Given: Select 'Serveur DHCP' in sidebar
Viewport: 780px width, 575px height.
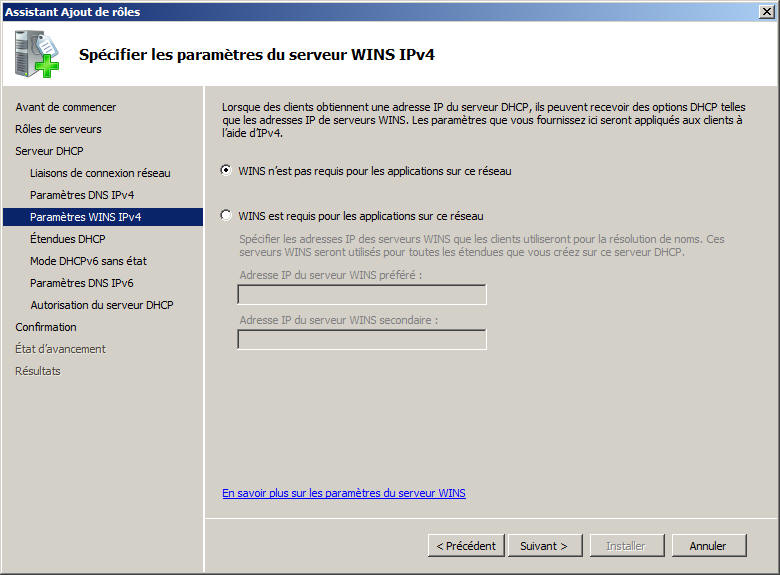Looking at the screenshot, I should (49, 151).
